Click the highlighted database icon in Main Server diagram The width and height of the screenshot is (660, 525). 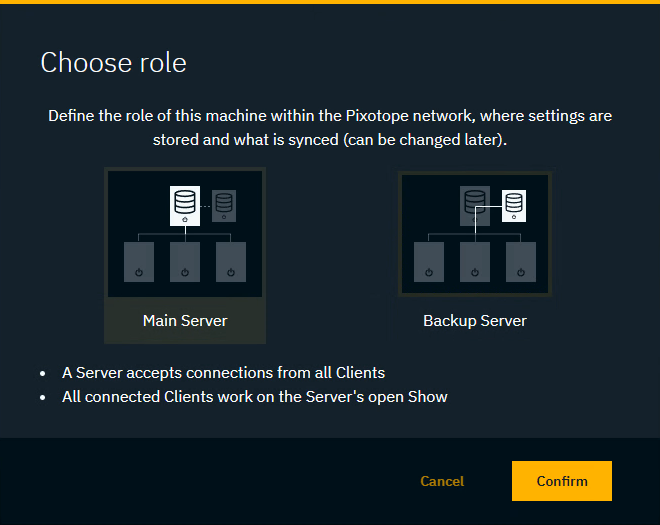coord(184,204)
